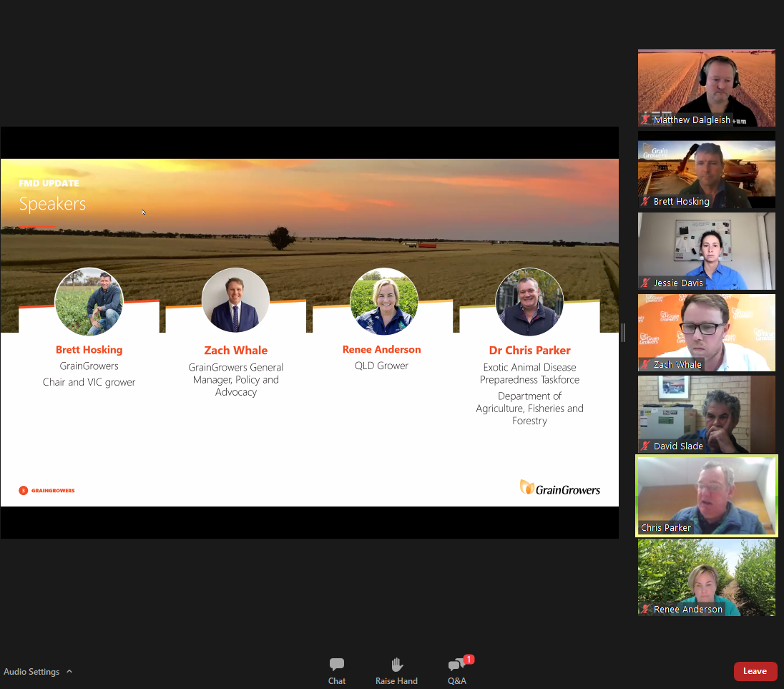Image resolution: width=784 pixels, height=689 pixels.
Task: Select David Slade's video thumbnail
Action: [x=706, y=414]
